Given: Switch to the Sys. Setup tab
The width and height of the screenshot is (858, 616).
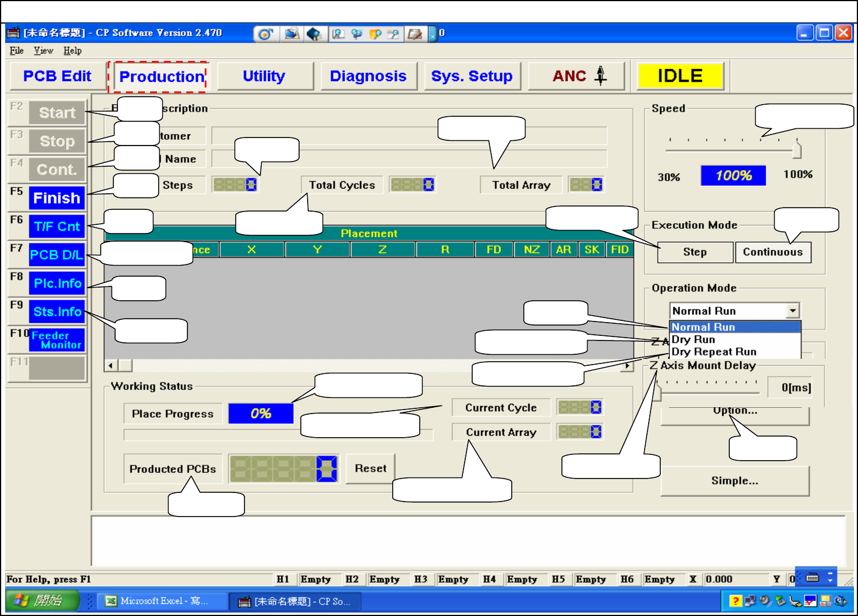Looking at the screenshot, I should 472,76.
